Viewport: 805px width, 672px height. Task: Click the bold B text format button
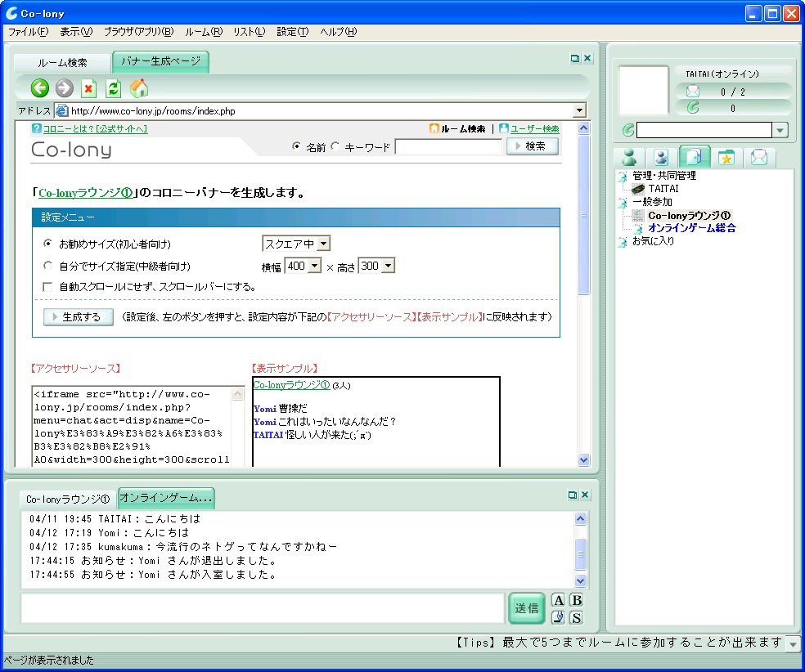[x=576, y=600]
